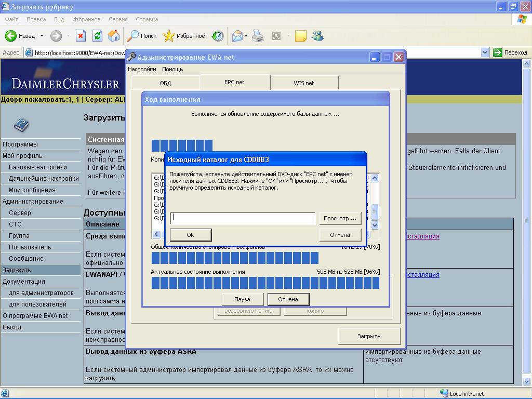The height and width of the screenshot is (399, 532).
Task: Open the Помощь menu in the administration window
Action: coord(172,69)
